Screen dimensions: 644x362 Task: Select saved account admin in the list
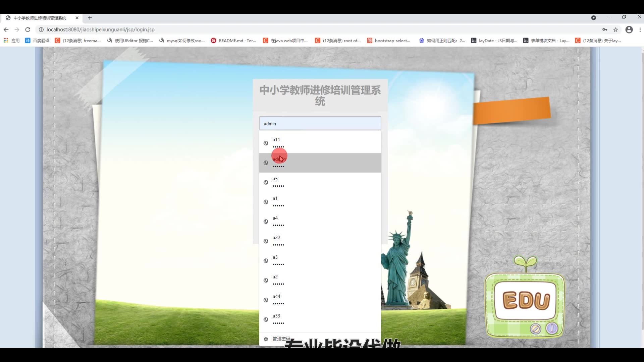click(320, 163)
